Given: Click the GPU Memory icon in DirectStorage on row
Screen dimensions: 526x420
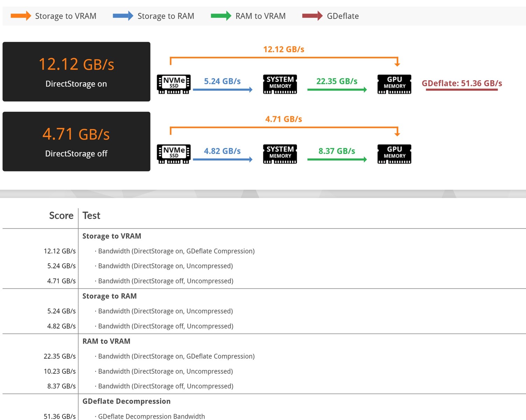Looking at the screenshot, I should (x=394, y=84).
